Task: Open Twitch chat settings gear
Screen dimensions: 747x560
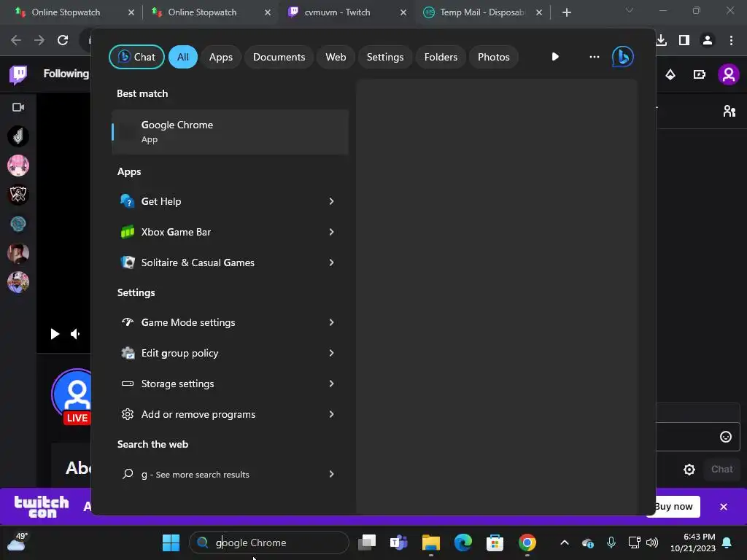Action: pyautogui.click(x=689, y=470)
